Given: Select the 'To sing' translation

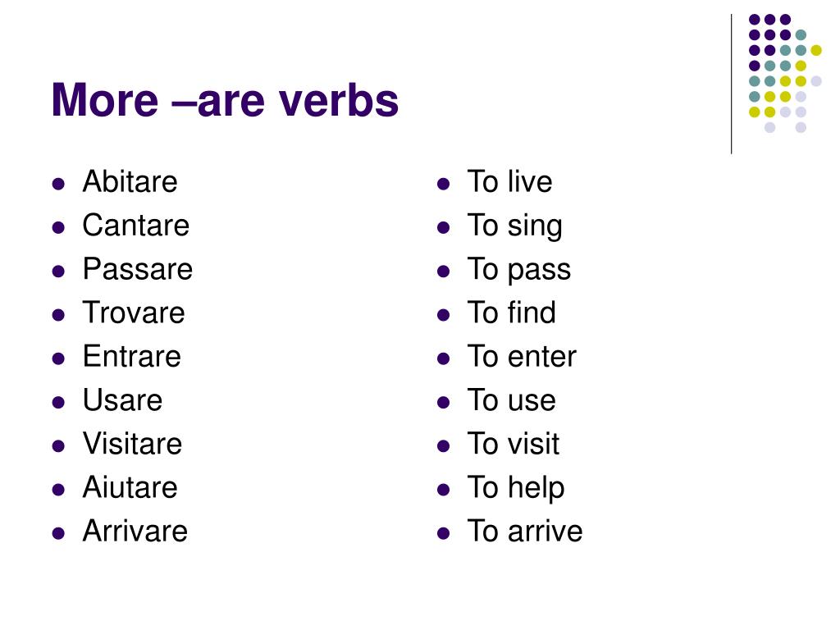Looking at the screenshot, I should [x=515, y=226].
